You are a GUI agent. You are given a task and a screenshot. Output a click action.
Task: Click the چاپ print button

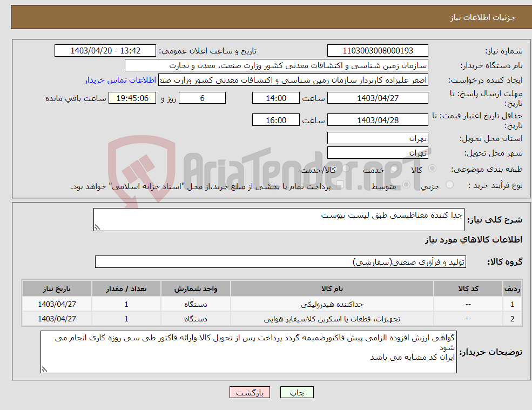pyautogui.click(x=297, y=392)
